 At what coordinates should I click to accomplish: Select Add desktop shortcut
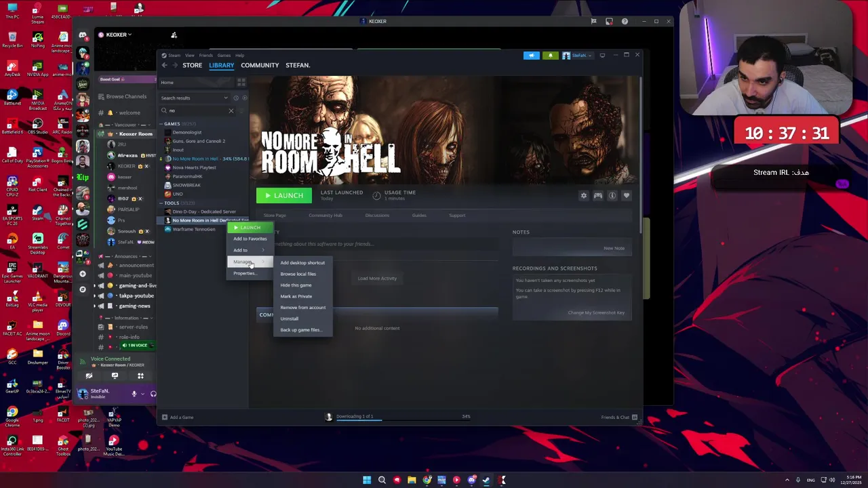[302, 263]
